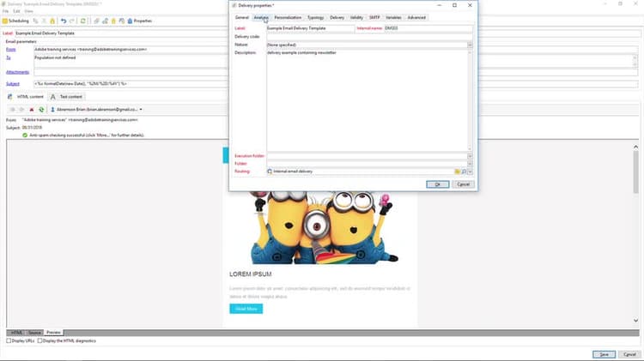
Task: Click the undo arrow in the toolbar
Action: pos(64,21)
